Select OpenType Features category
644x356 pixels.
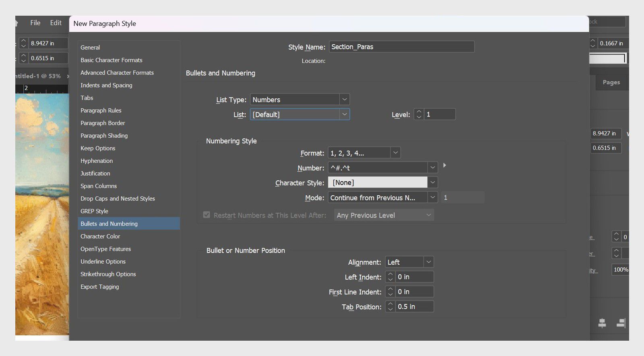point(128,249)
